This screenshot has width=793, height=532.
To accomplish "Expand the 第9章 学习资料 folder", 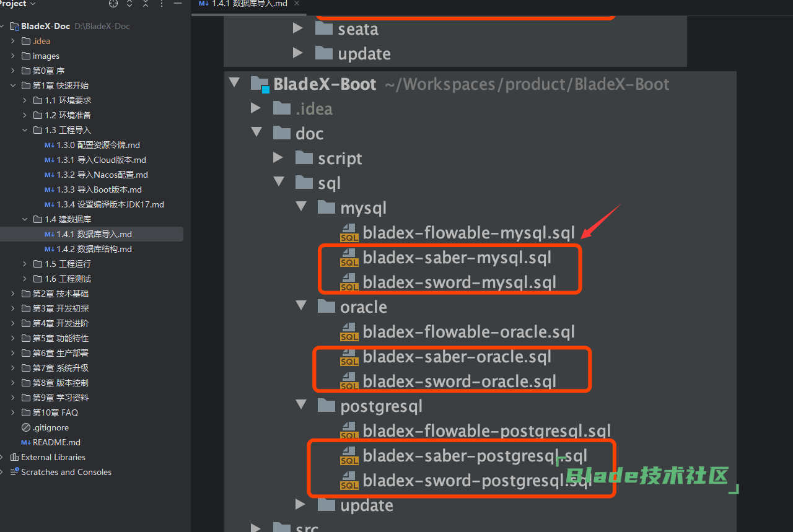I will (x=13, y=398).
